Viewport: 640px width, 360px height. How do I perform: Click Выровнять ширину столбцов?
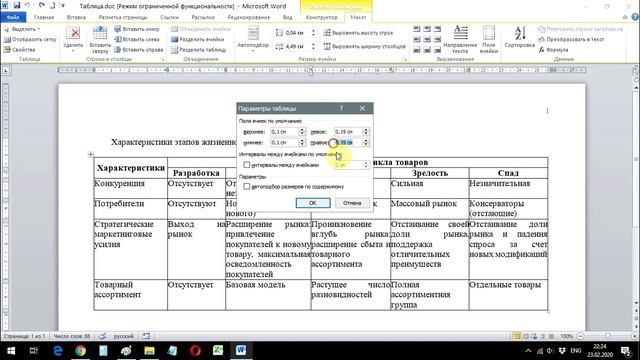click(365, 47)
